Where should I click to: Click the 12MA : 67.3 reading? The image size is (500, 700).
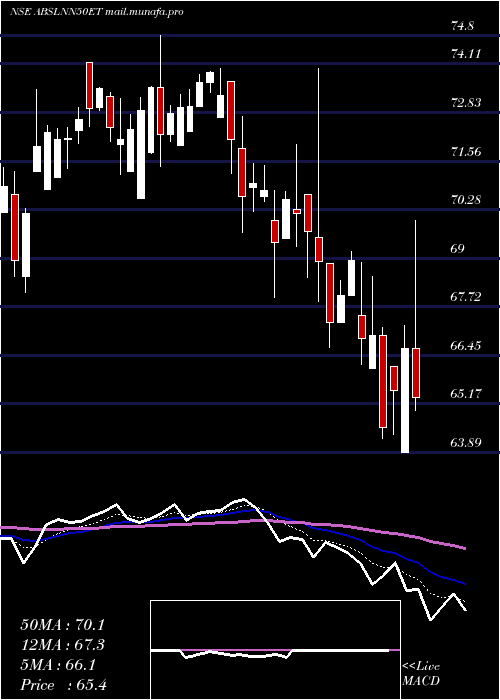(65, 645)
